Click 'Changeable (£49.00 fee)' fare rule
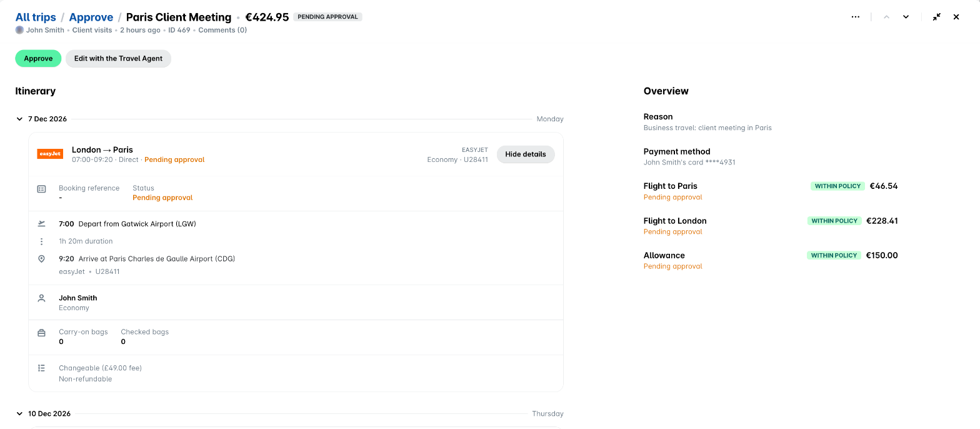 pyautogui.click(x=100, y=368)
